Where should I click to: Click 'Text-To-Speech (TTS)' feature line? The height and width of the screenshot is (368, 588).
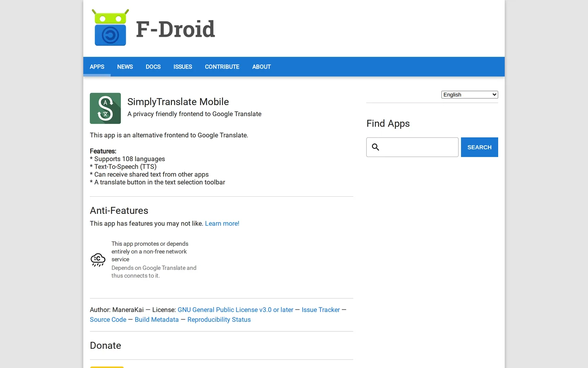coord(123,166)
